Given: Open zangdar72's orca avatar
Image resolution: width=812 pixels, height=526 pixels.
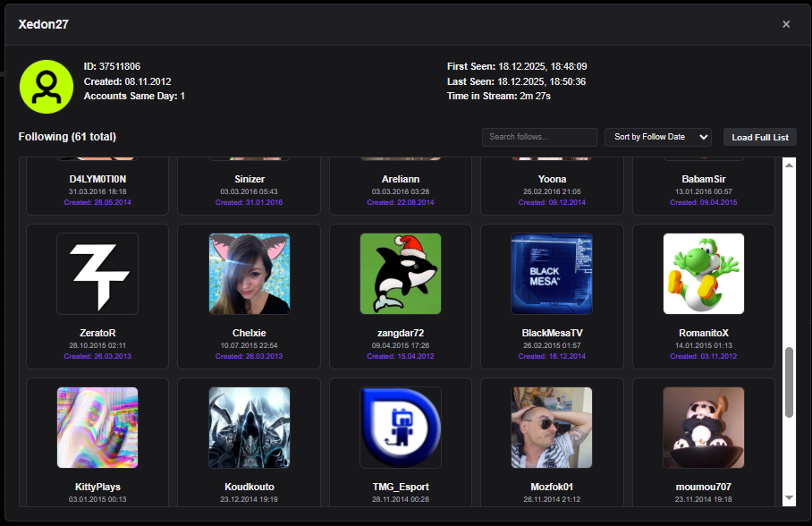Looking at the screenshot, I should 401,274.
